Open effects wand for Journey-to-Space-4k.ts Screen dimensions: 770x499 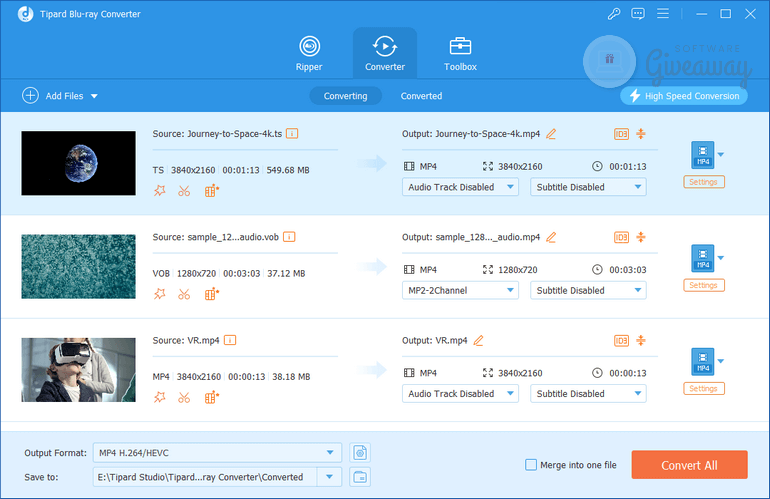[x=160, y=191]
